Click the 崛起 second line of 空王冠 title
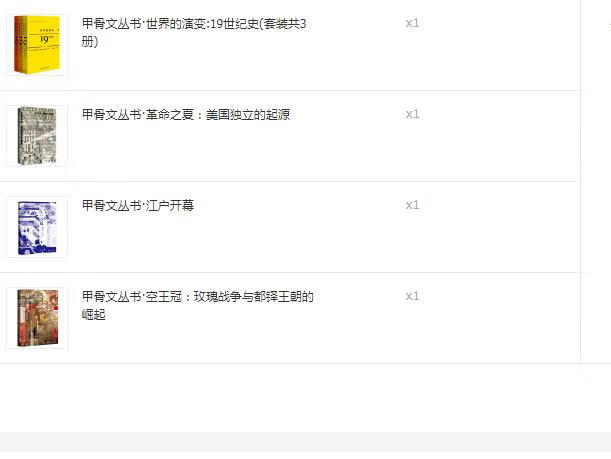The height and width of the screenshot is (459, 611). (94, 314)
